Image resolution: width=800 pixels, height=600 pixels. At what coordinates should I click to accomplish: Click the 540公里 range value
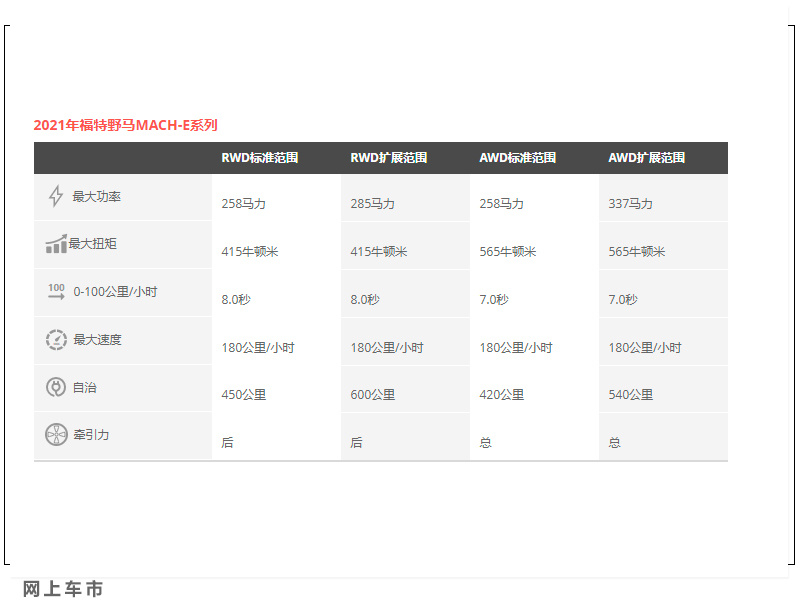click(x=631, y=394)
